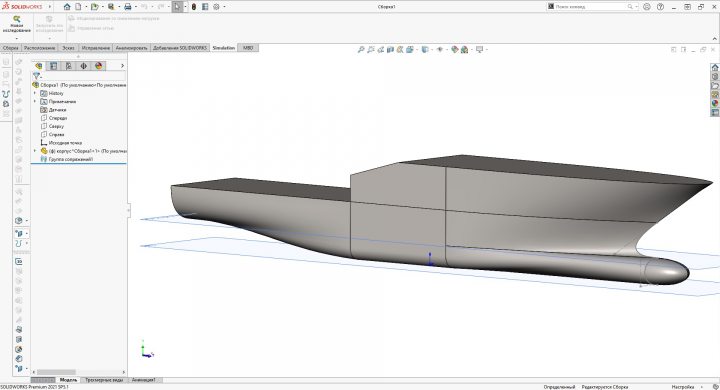Open the ConfigurationManager tab icon

tap(69, 66)
